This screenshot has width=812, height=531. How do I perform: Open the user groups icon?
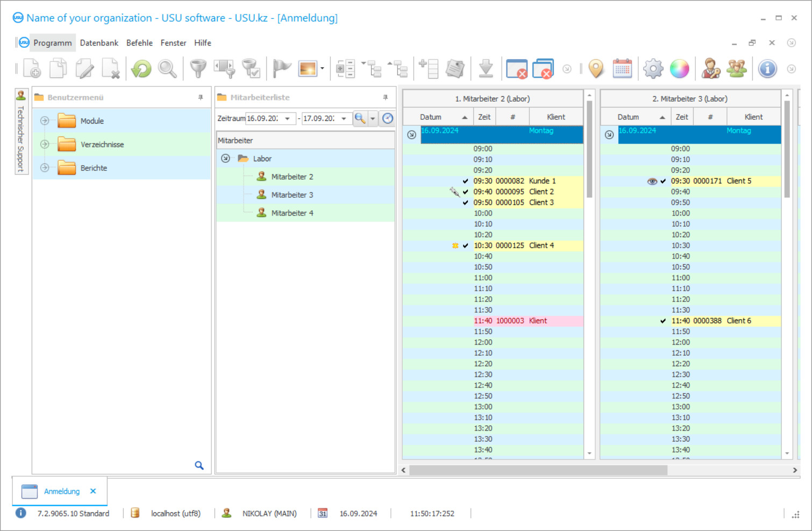pyautogui.click(x=737, y=68)
